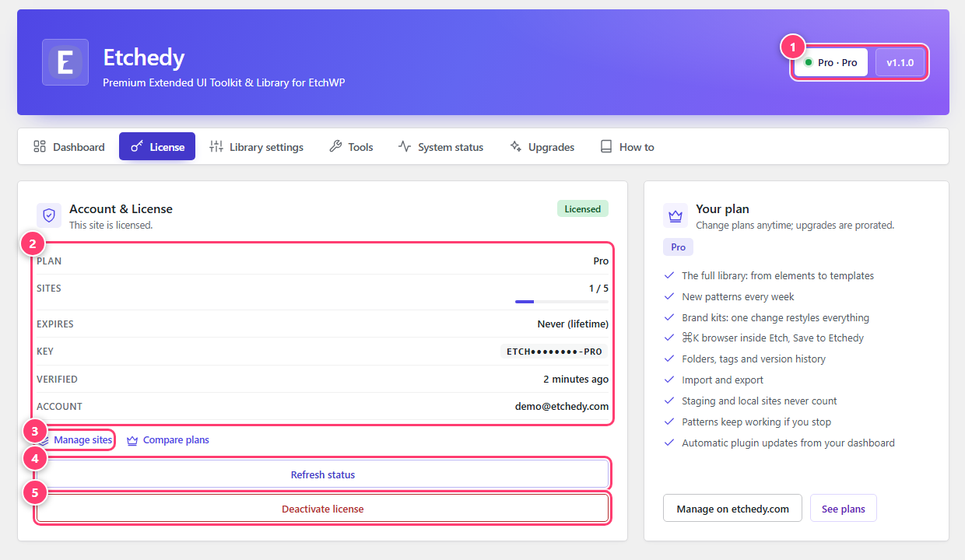
Task: Open the Compare plans link
Action: coord(168,440)
